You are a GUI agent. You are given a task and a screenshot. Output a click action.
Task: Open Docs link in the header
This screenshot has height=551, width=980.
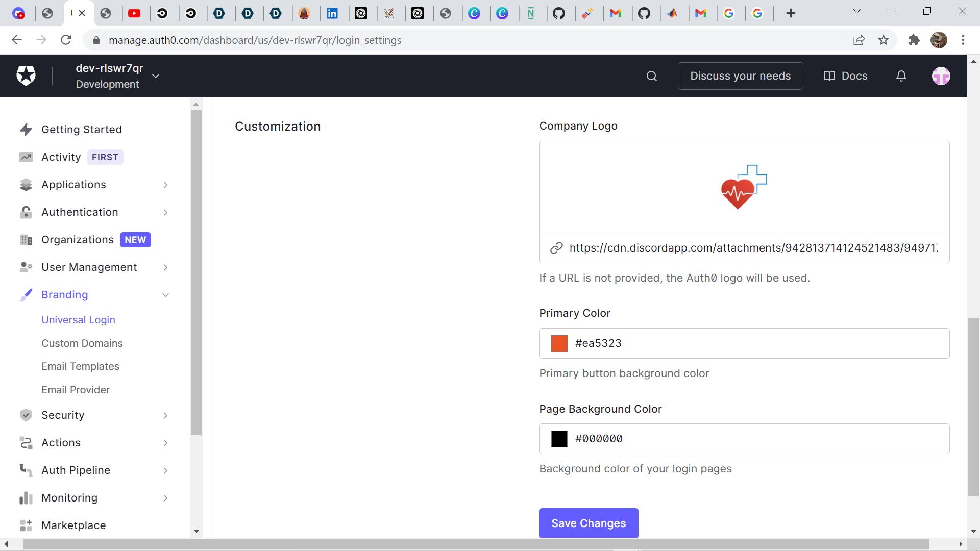(x=845, y=76)
